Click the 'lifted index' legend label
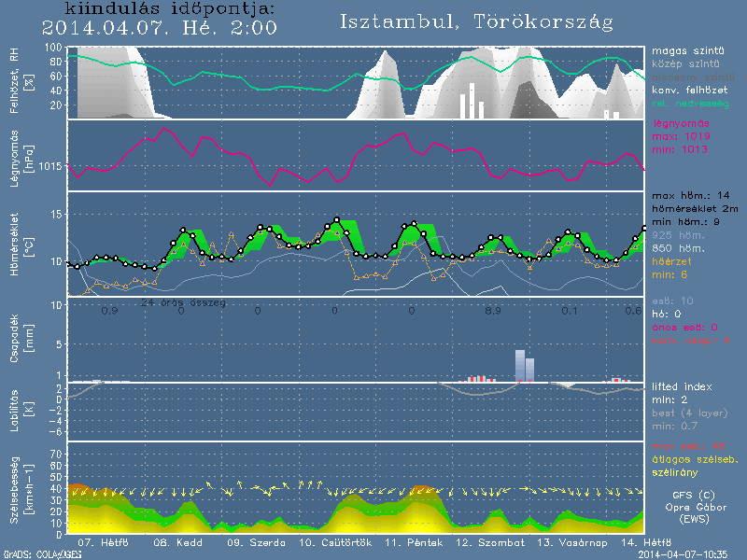Screen dimensions: 747x560 coord(682,386)
